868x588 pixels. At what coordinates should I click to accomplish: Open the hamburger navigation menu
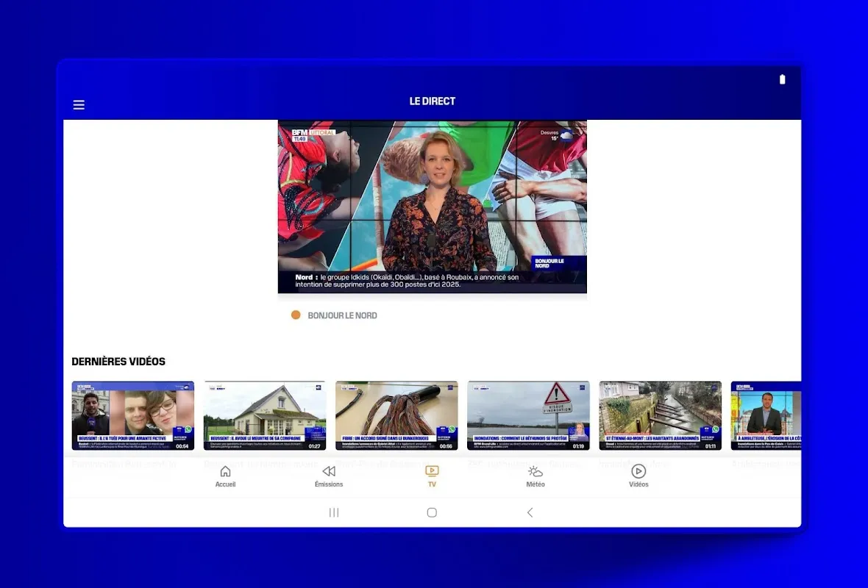pyautogui.click(x=79, y=104)
